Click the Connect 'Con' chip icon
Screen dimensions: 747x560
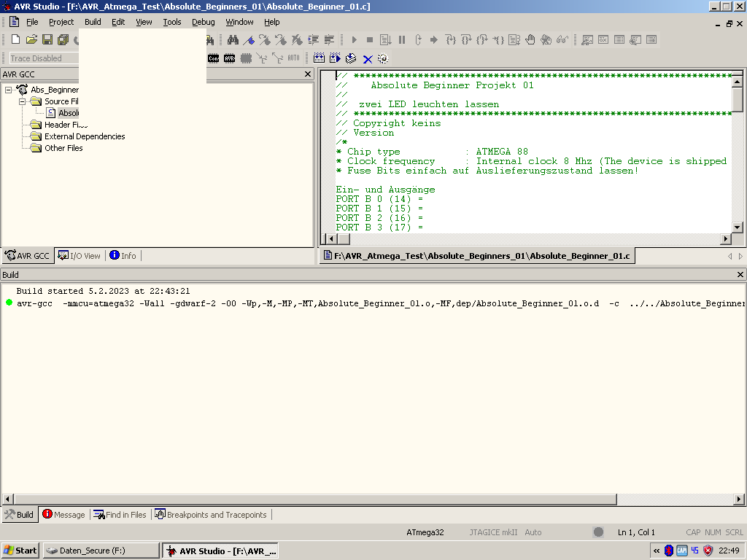pyautogui.click(x=214, y=58)
